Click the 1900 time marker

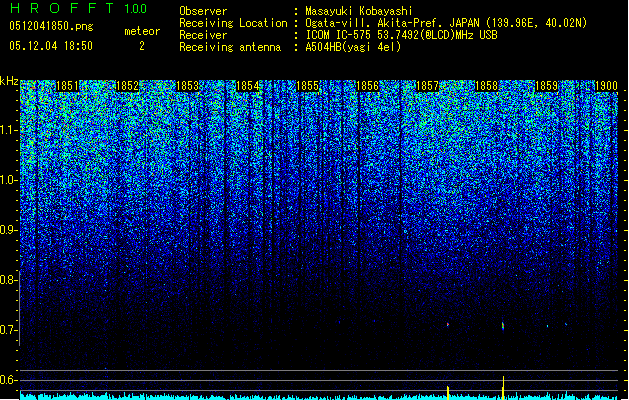[x=606, y=86]
